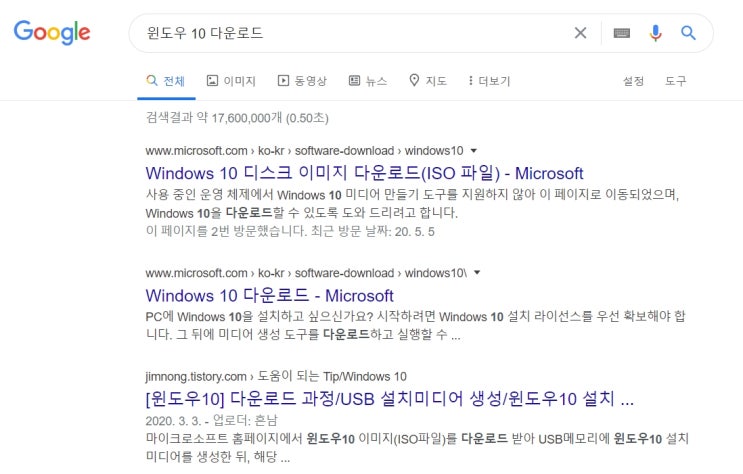Click the magnifier icon in 전체 tab

click(152, 80)
